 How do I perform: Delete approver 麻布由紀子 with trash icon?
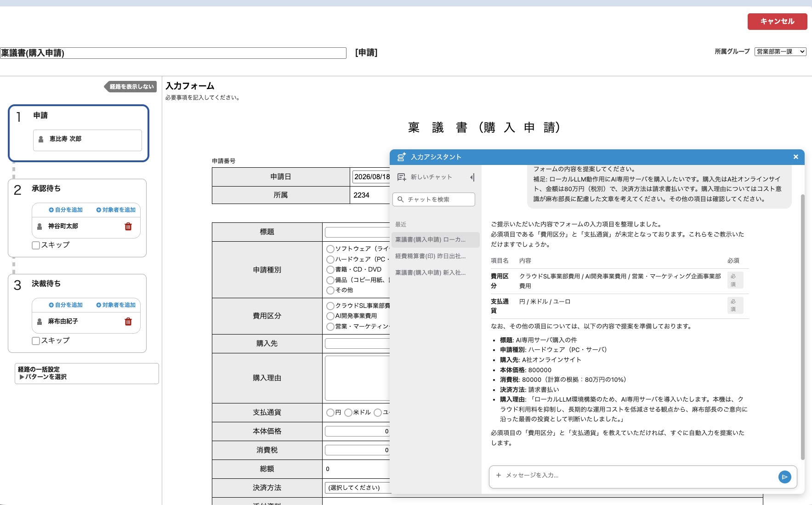128,321
